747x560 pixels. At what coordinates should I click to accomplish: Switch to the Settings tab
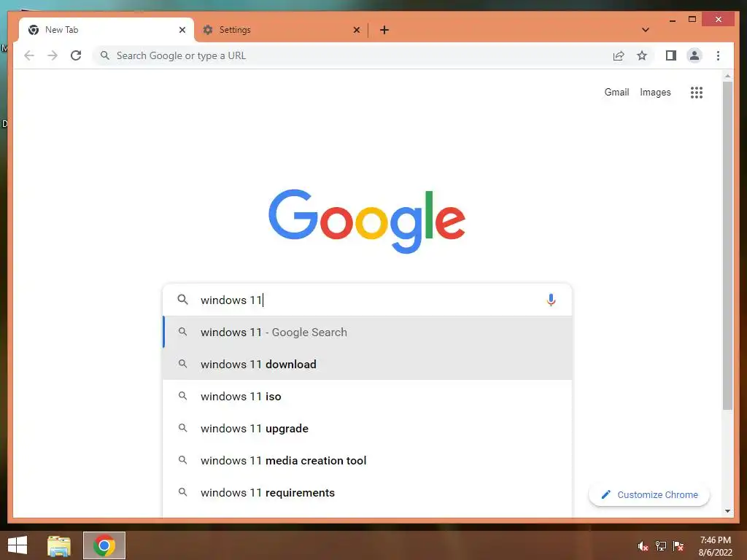coord(281,30)
